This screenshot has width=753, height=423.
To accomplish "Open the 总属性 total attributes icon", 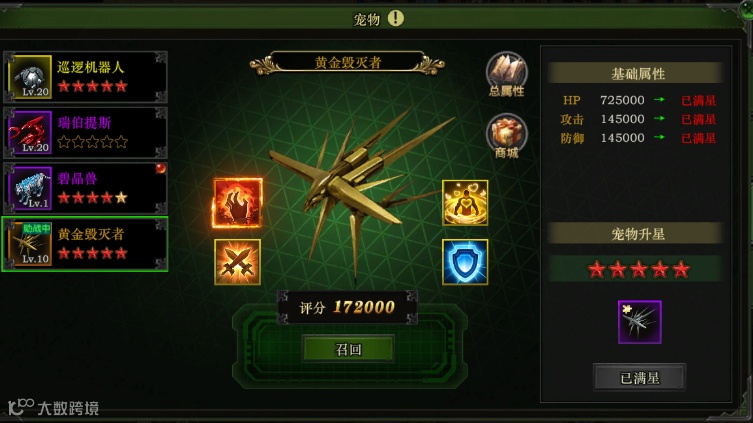I will click(507, 74).
